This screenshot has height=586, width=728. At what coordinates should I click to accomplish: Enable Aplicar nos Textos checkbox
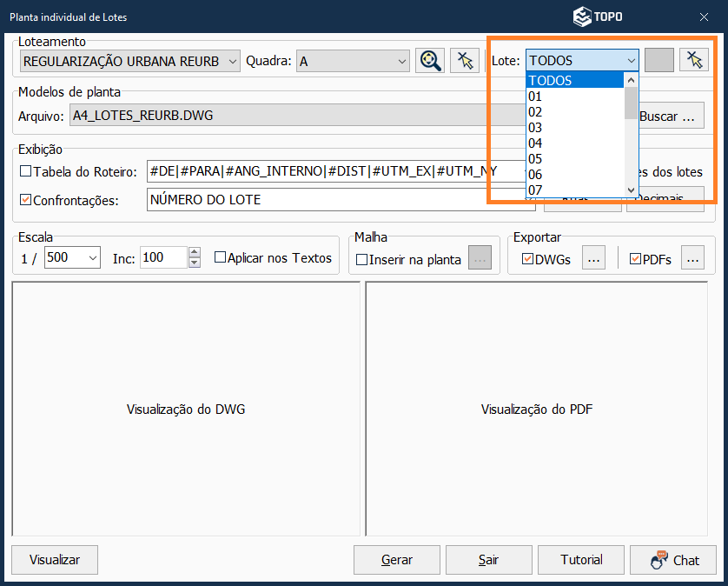[x=220, y=258]
